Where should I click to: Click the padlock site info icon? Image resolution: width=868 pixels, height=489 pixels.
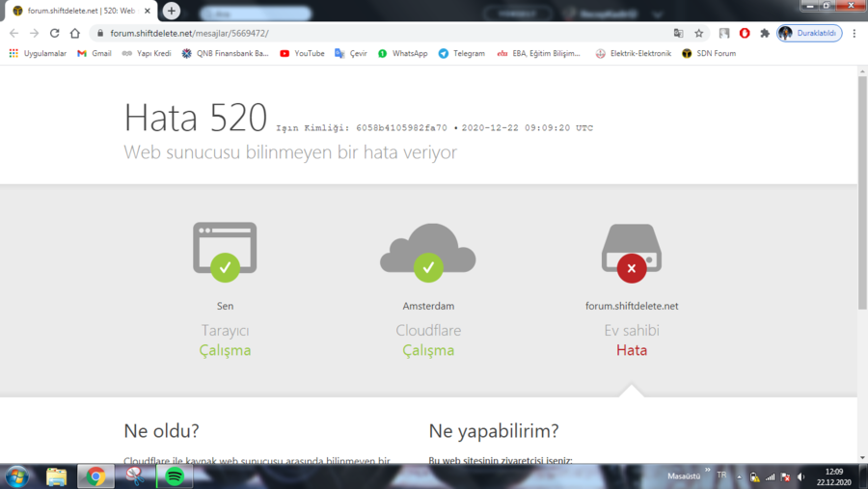100,33
